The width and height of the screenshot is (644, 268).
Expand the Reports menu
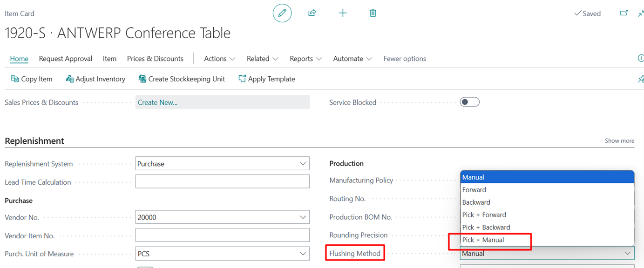click(305, 59)
